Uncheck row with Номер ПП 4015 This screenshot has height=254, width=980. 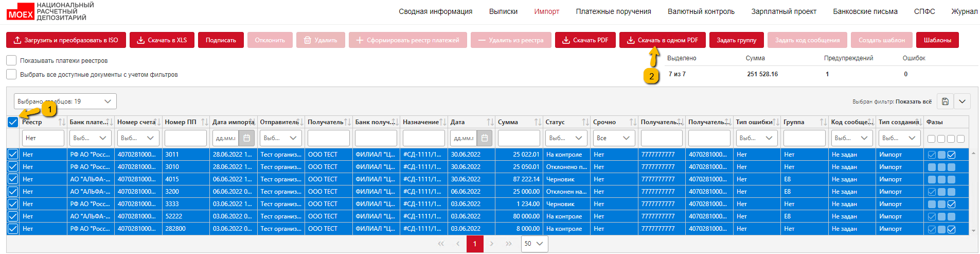pos(13,179)
